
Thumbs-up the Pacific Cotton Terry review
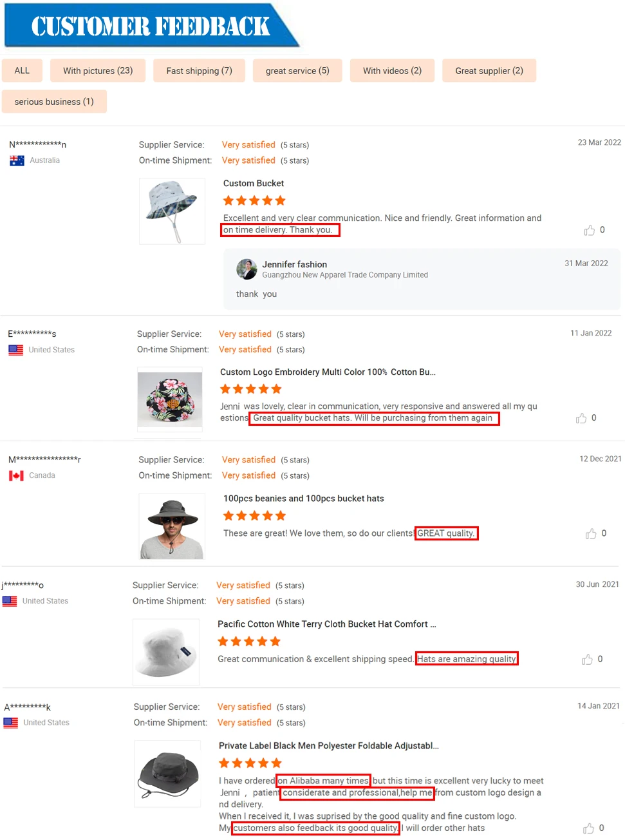tap(587, 659)
